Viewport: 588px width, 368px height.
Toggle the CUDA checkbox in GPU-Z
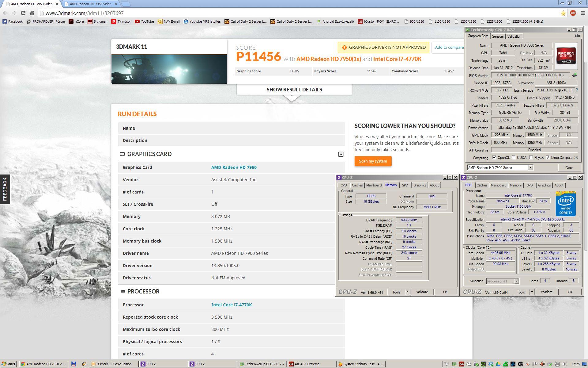coord(514,158)
